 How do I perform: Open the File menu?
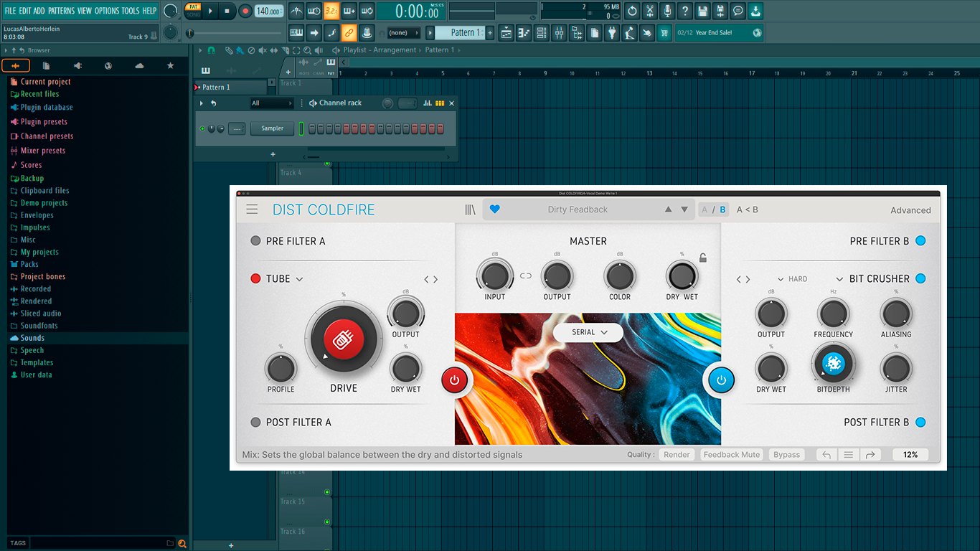10,11
